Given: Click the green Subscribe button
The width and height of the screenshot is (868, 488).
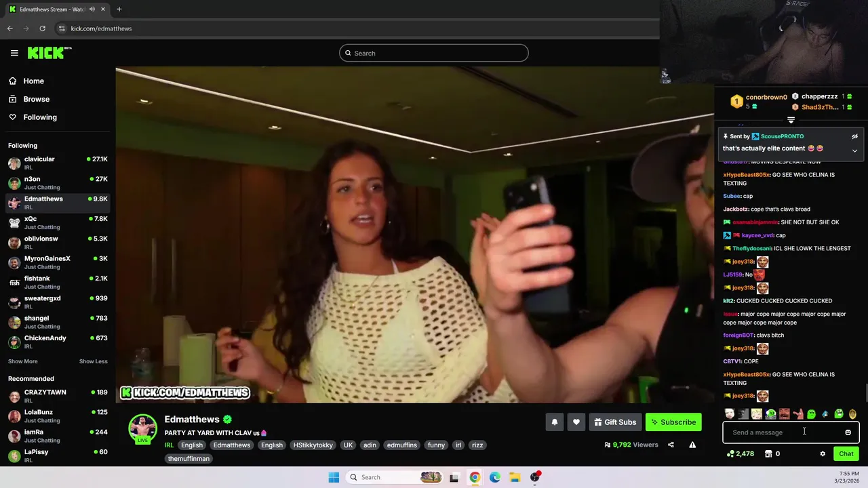Looking at the screenshot, I should click(673, 422).
